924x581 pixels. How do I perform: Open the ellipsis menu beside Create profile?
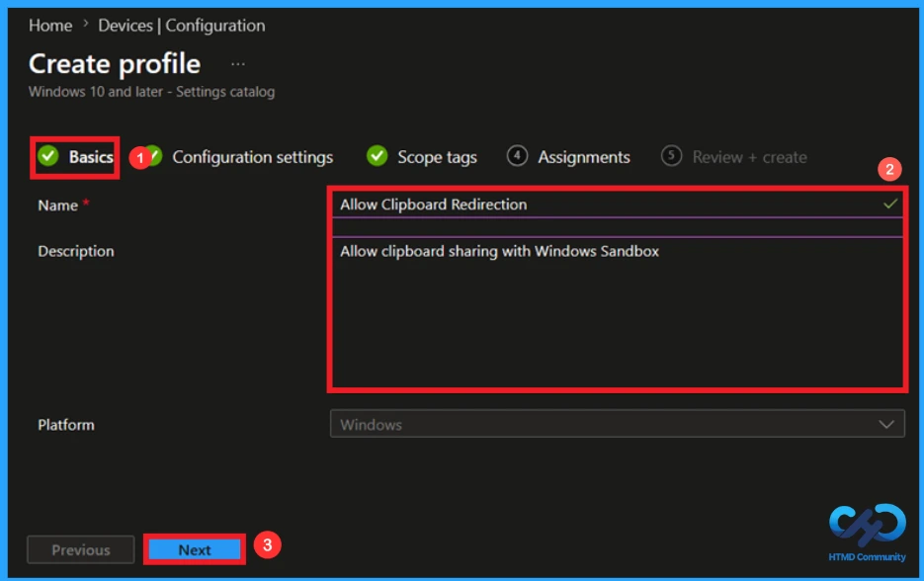pos(238,63)
